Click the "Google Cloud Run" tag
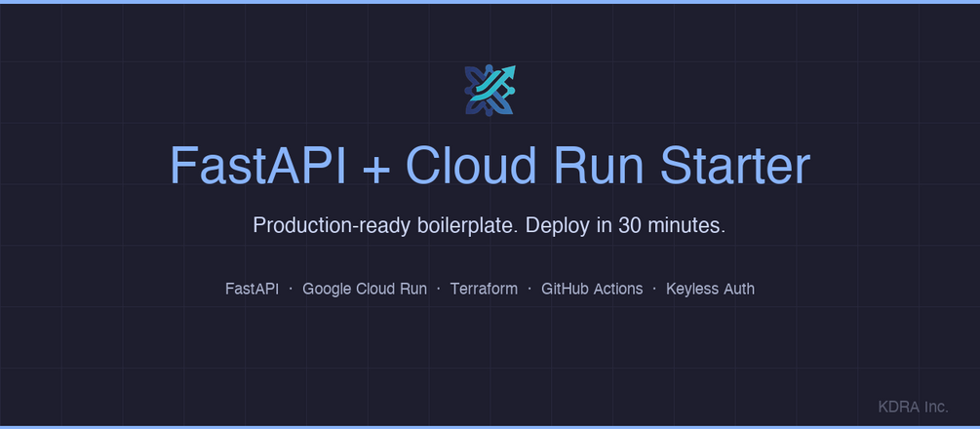 point(365,289)
